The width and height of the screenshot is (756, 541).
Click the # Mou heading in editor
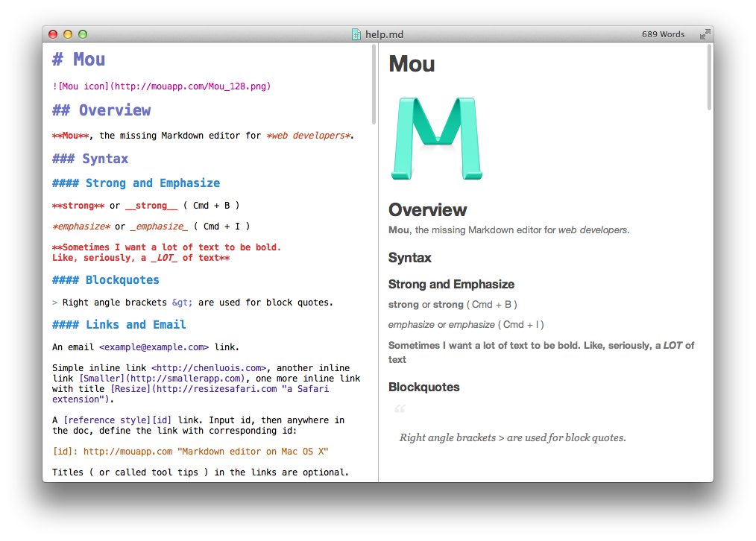click(78, 59)
